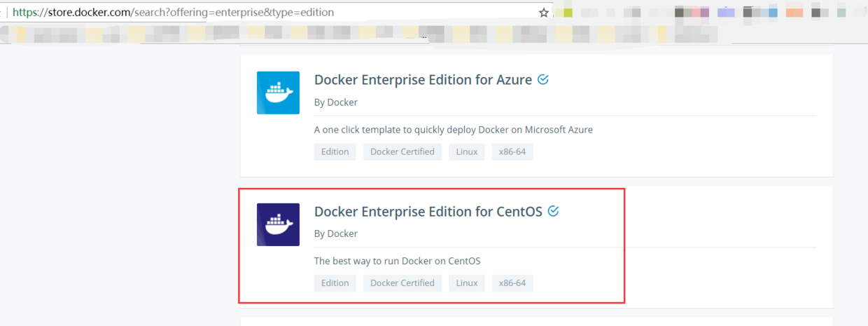Image resolution: width=868 pixels, height=326 pixels.
Task: Click "By Docker" under the CentOS edition
Action: pos(336,233)
